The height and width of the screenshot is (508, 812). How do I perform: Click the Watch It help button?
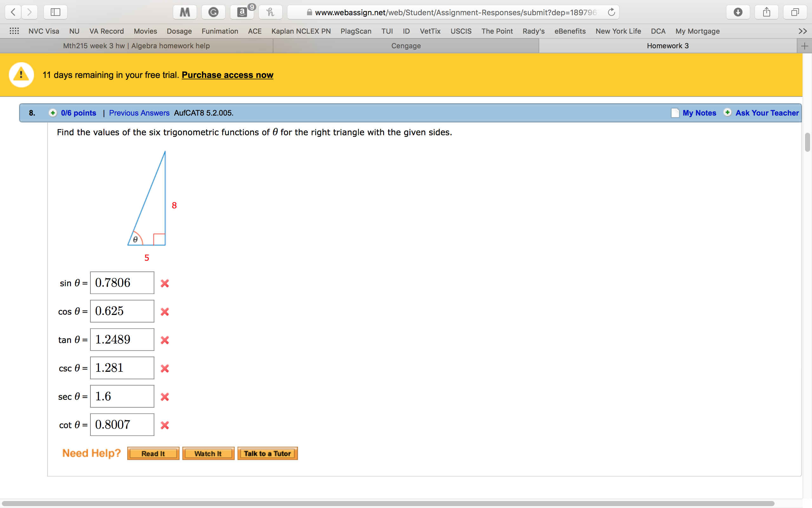208,454
